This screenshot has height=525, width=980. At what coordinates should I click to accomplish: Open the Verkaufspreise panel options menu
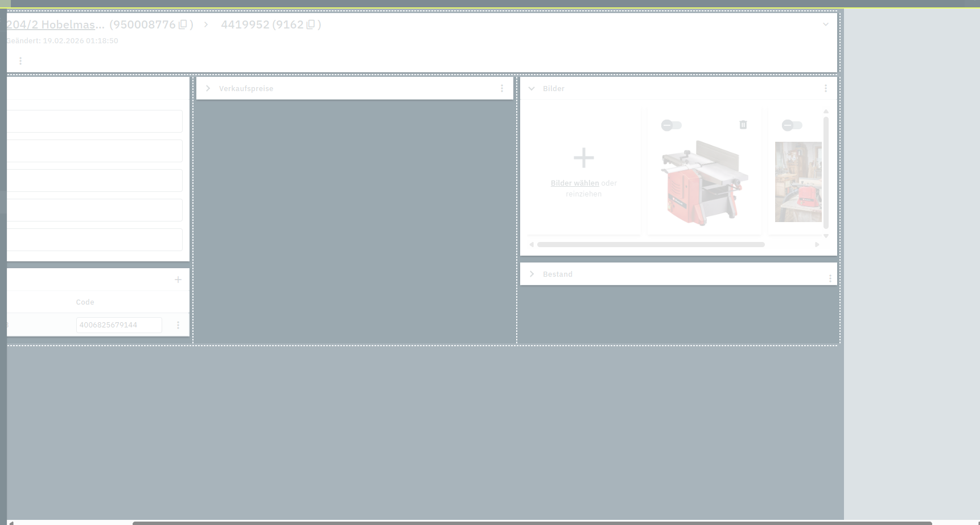coord(502,88)
